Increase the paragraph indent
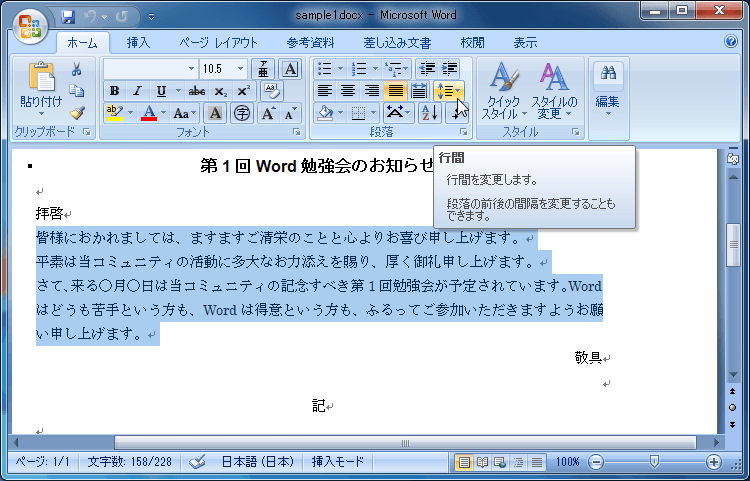 450,69
